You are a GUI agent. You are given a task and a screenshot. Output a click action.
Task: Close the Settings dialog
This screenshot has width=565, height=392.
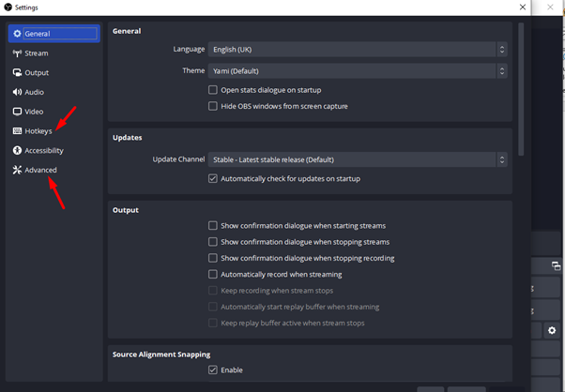[x=523, y=8]
